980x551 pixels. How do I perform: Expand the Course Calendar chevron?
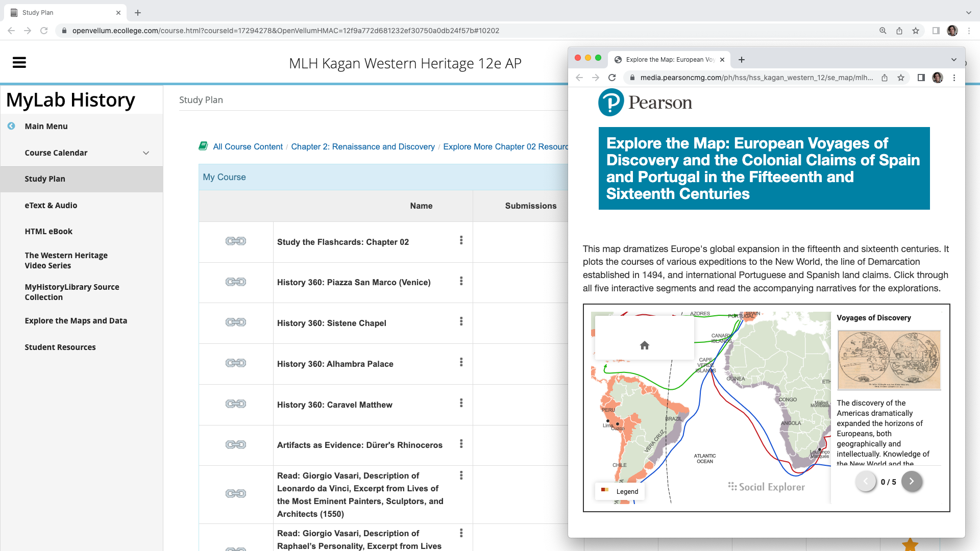(146, 153)
